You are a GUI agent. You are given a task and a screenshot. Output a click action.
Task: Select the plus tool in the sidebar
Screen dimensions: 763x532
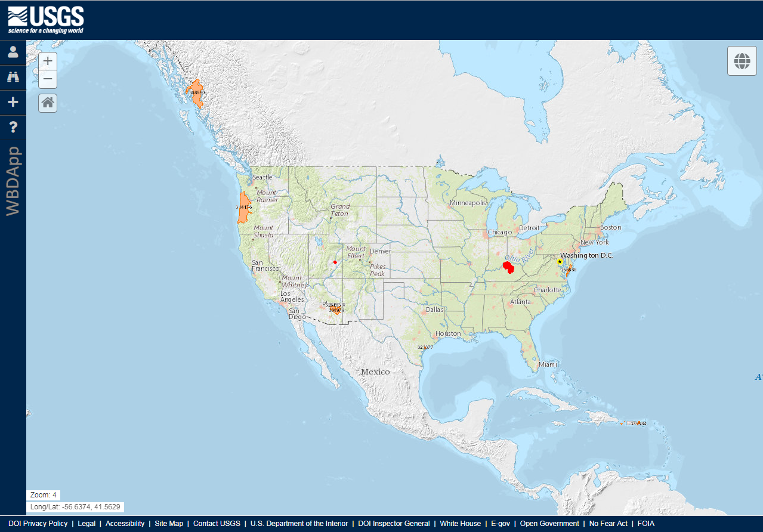coord(13,101)
